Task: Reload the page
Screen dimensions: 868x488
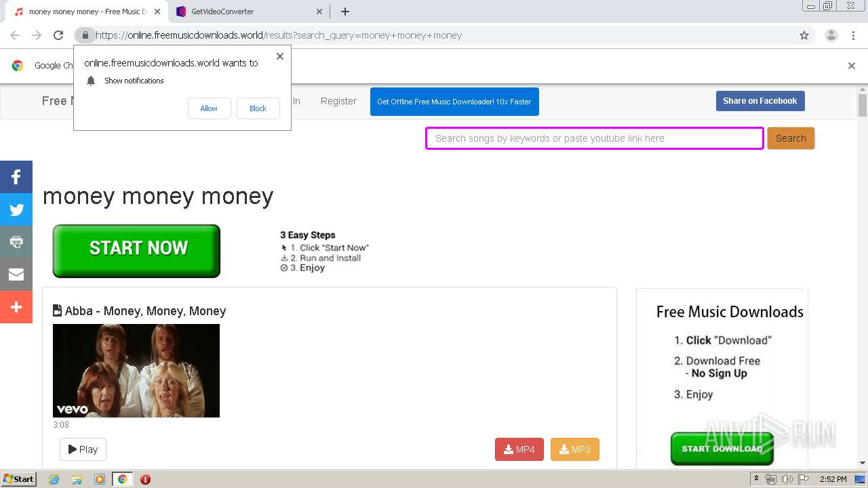Action: [58, 35]
